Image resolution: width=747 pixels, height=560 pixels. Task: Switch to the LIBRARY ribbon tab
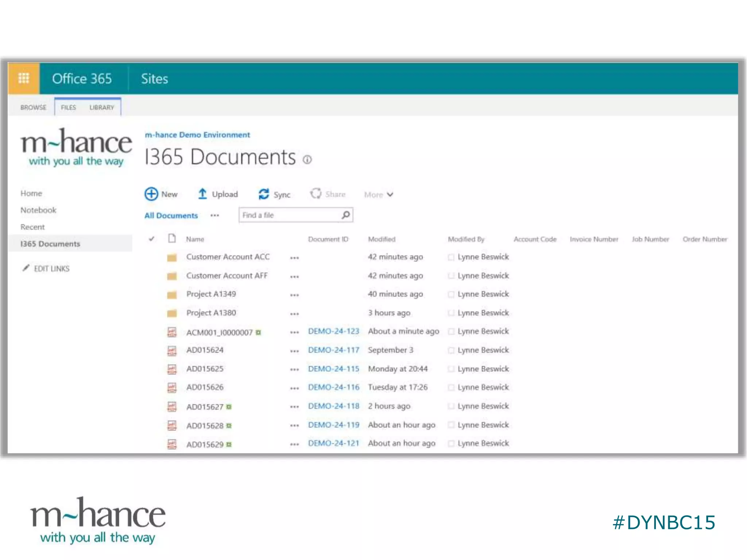pos(102,108)
